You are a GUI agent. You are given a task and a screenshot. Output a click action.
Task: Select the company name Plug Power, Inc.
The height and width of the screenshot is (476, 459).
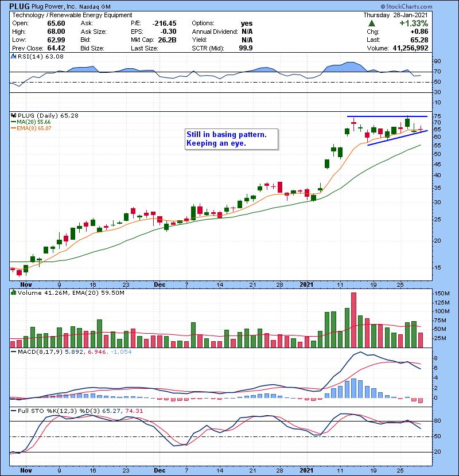pos(54,6)
